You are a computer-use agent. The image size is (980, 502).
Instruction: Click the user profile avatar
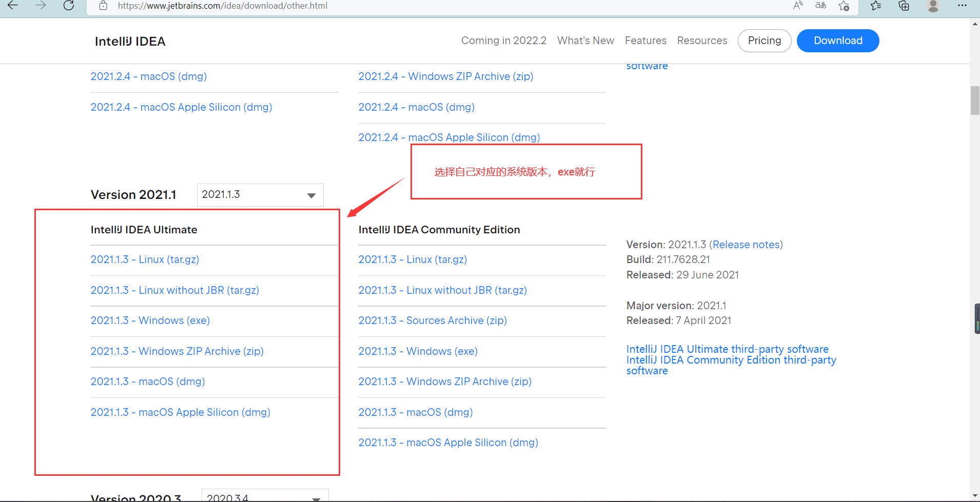pyautogui.click(x=933, y=6)
